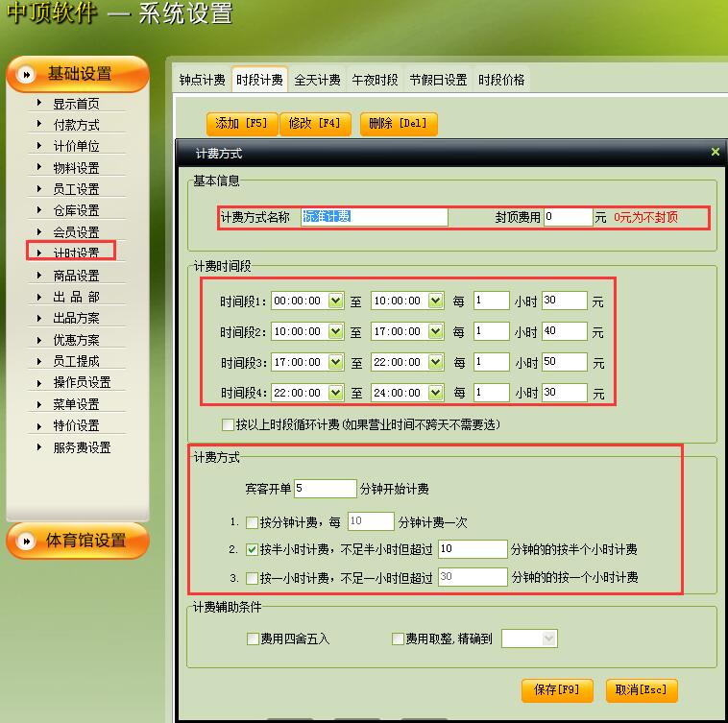Click the 计费方式名称 input field
Screen dimensions: 728x723
point(375,217)
